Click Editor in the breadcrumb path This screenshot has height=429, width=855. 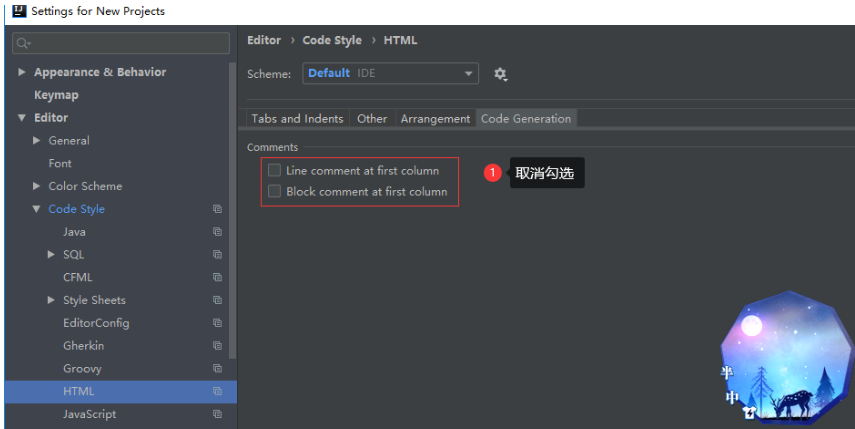264,40
